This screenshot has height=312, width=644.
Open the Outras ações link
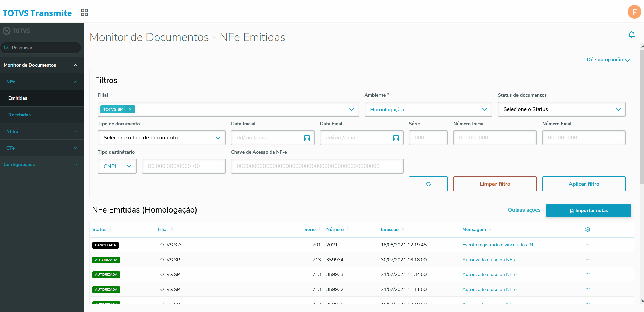pyautogui.click(x=524, y=210)
